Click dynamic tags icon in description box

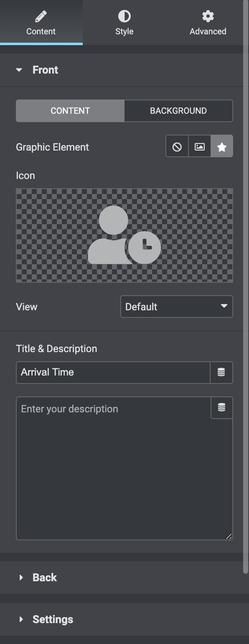point(222,407)
